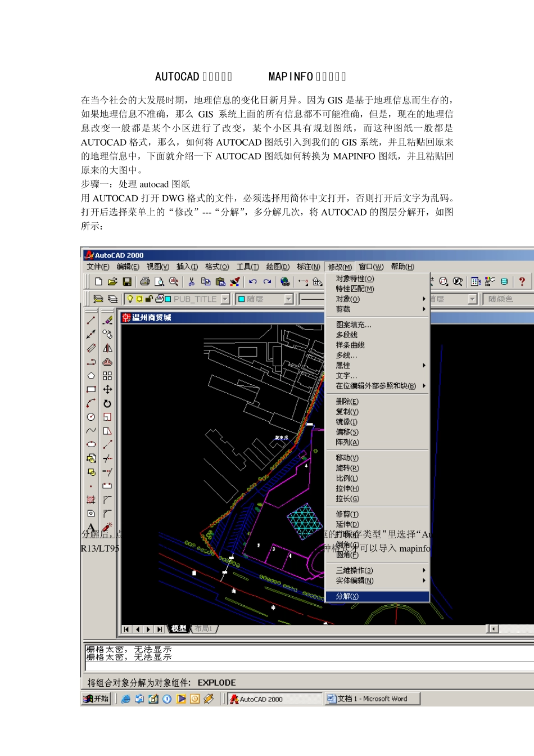Click the Find and Replace text icon

[174, 281]
